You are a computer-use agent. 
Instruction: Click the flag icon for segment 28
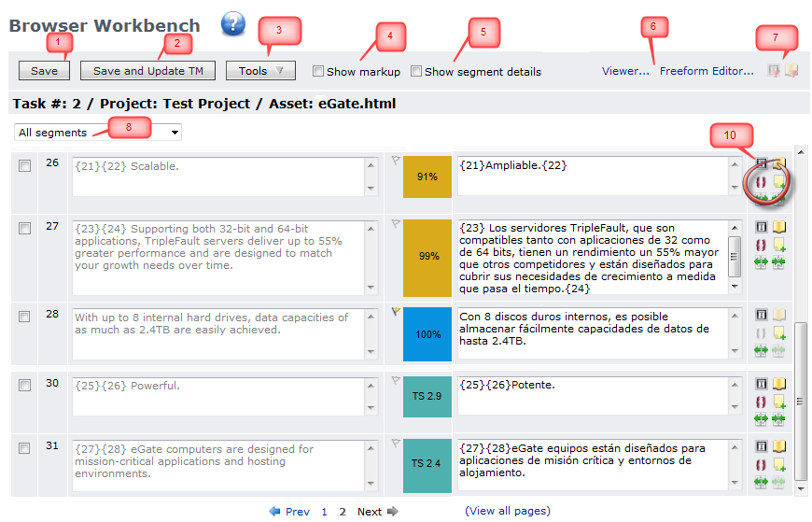(396, 312)
